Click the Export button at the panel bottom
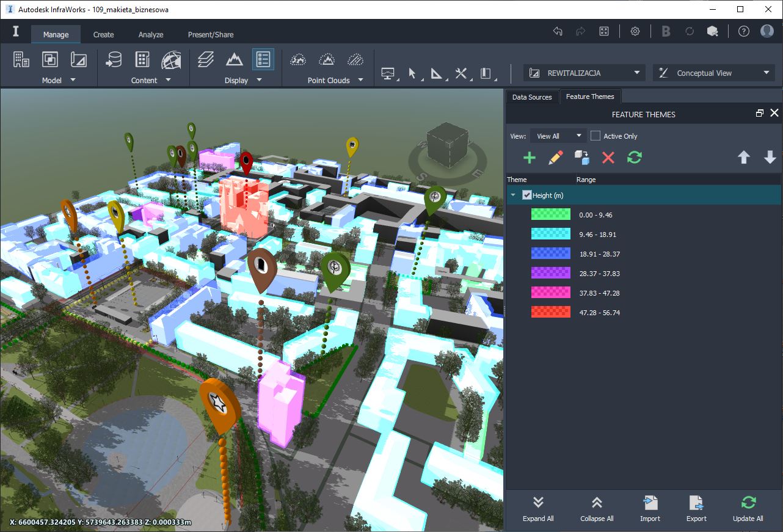 [696, 509]
